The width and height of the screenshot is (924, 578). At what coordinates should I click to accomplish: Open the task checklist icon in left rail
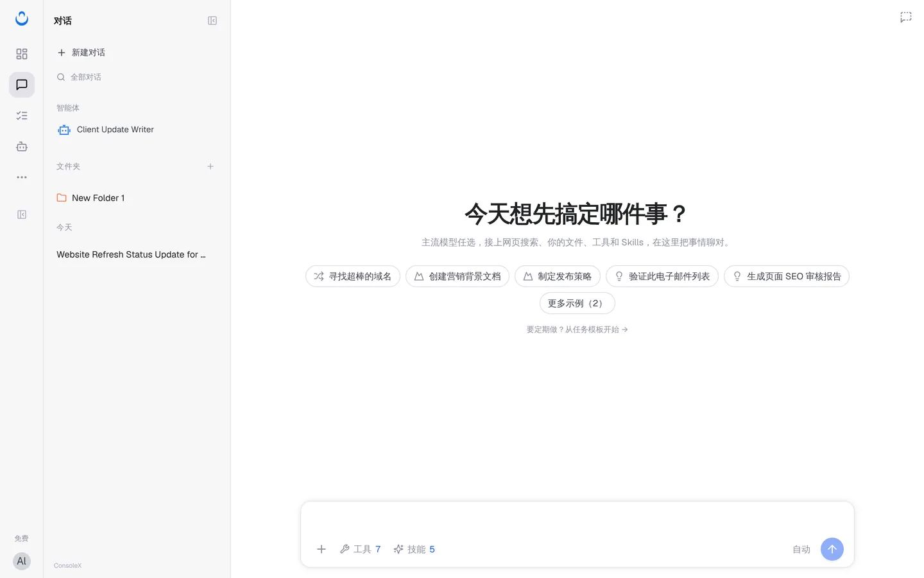(x=22, y=116)
